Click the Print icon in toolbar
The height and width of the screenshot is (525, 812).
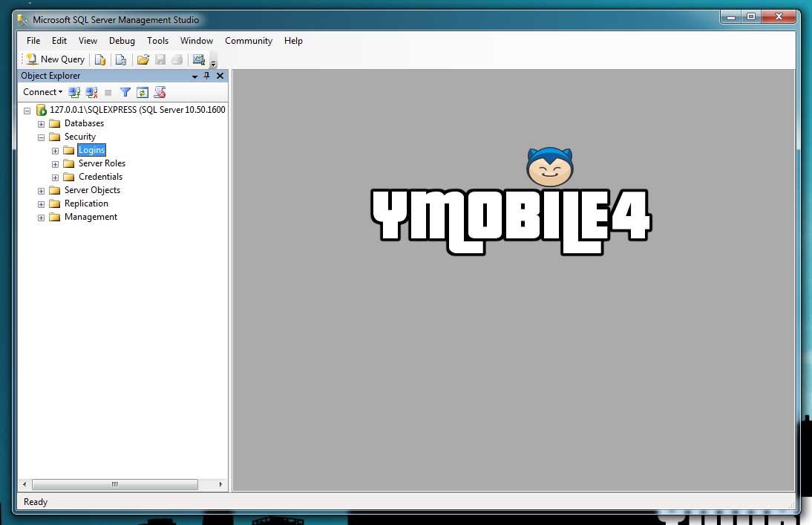click(177, 59)
